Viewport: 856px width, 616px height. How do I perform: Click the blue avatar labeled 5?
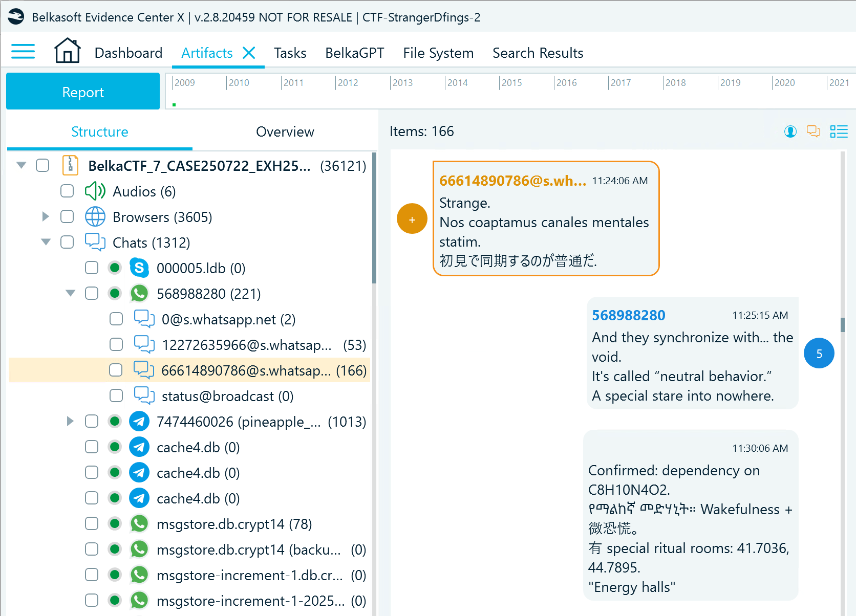coord(819,353)
